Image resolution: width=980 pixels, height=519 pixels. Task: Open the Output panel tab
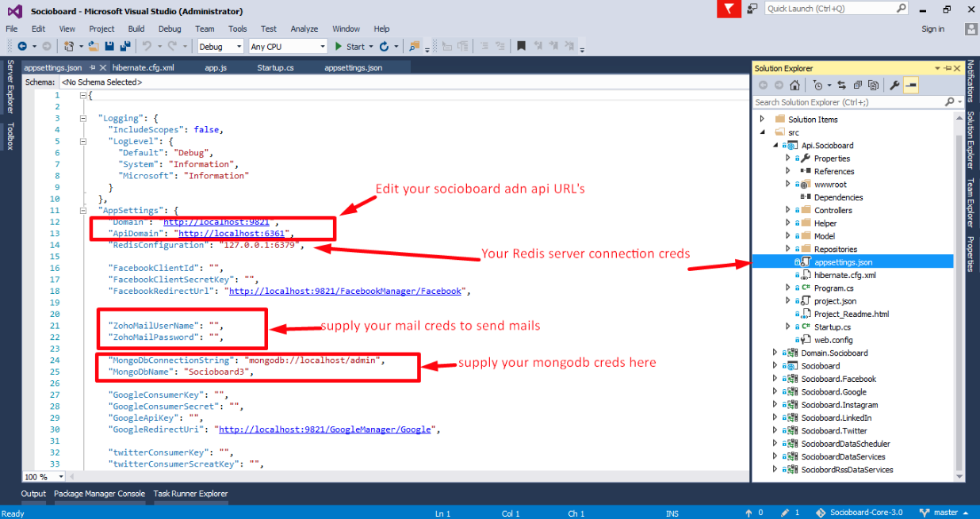(33, 494)
